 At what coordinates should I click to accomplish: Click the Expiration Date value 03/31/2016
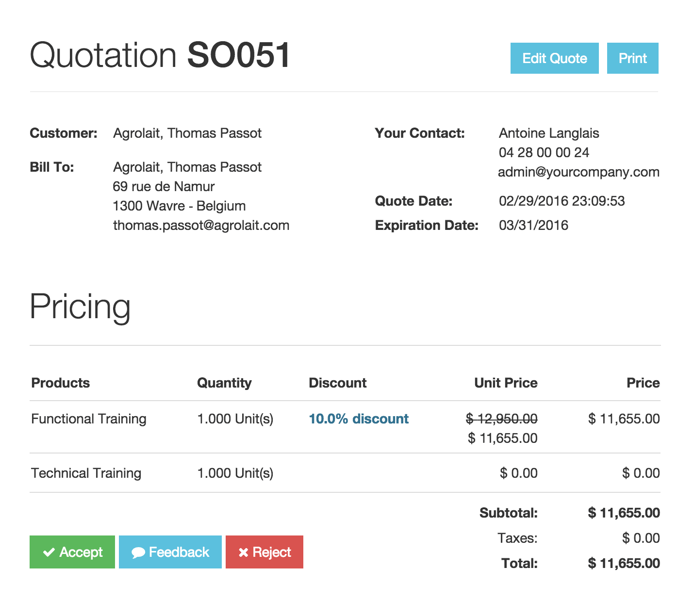click(533, 225)
